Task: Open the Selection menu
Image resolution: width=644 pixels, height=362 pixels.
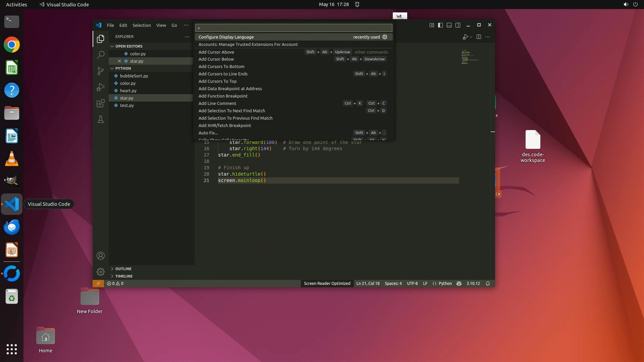Action: pyautogui.click(x=142, y=25)
